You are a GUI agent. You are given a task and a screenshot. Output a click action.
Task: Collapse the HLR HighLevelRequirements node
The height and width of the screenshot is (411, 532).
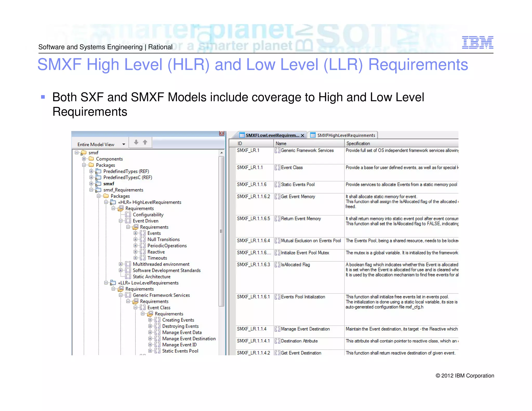106,202
